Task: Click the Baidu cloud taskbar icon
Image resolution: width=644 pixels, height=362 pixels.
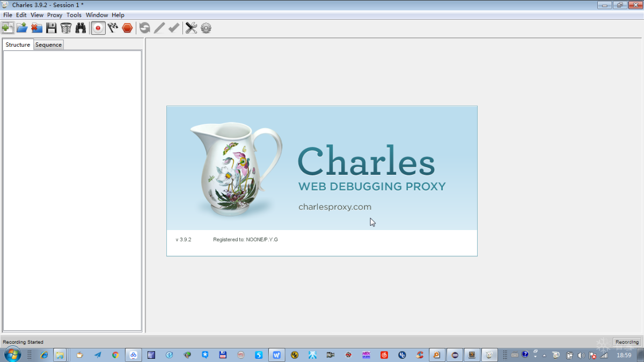Action: coord(133,354)
